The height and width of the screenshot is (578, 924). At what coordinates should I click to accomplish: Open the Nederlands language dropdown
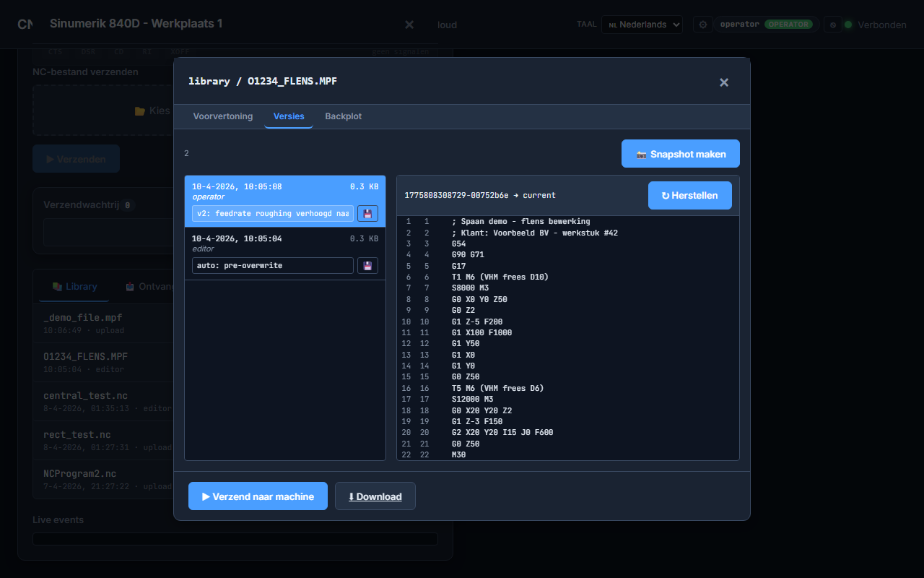642,25
